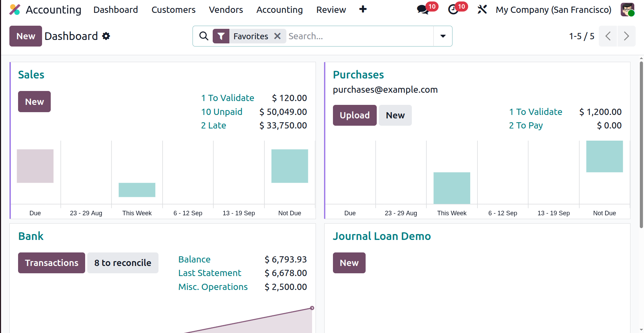
Task: Go to previous page arrow
Action: click(x=608, y=36)
